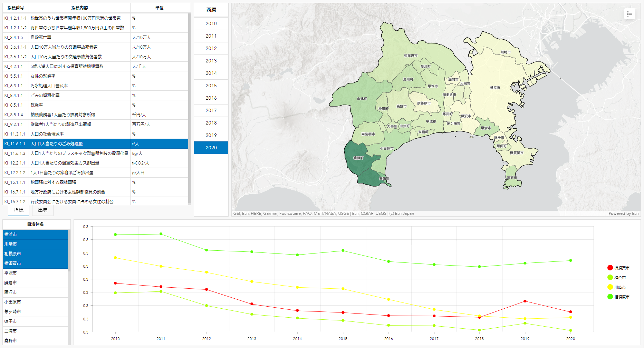Screen dimensions: 644x348
Task: Click the Powered by Esri link
Action: coord(623,213)
